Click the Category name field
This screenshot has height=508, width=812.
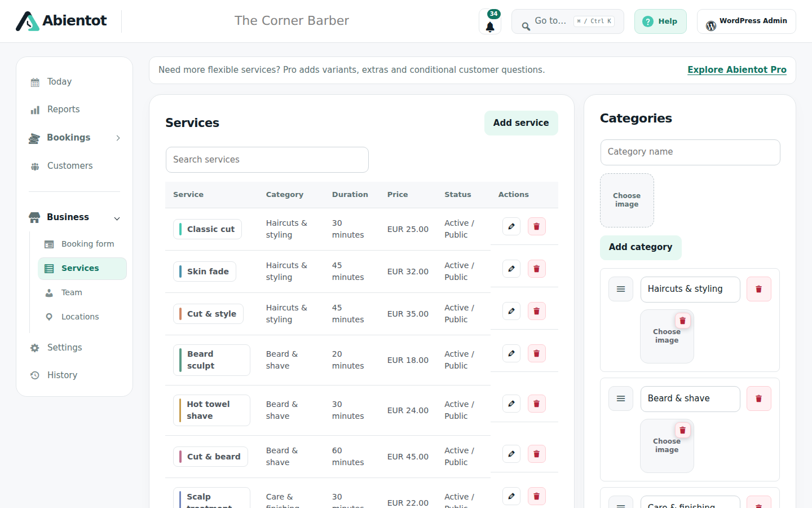pyautogui.click(x=690, y=152)
